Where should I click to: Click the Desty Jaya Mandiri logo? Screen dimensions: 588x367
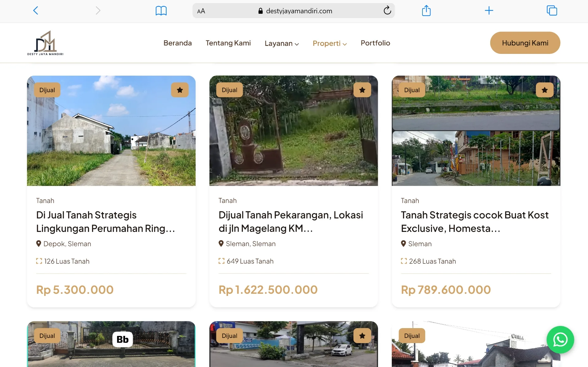click(x=45, y=43)
